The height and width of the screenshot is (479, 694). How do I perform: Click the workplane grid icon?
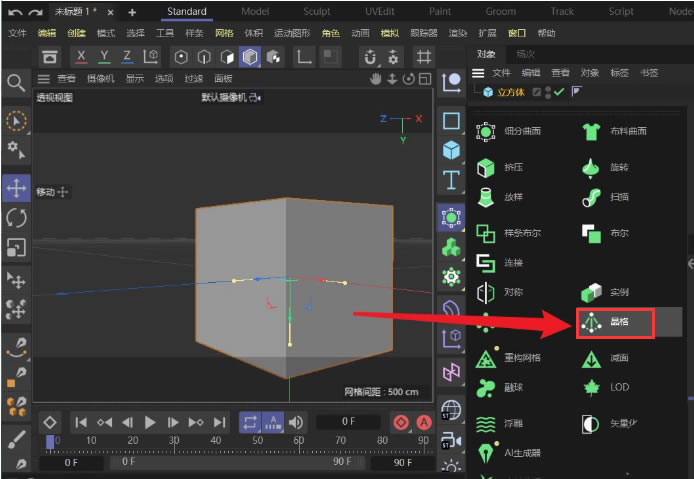tap(424, 57)
